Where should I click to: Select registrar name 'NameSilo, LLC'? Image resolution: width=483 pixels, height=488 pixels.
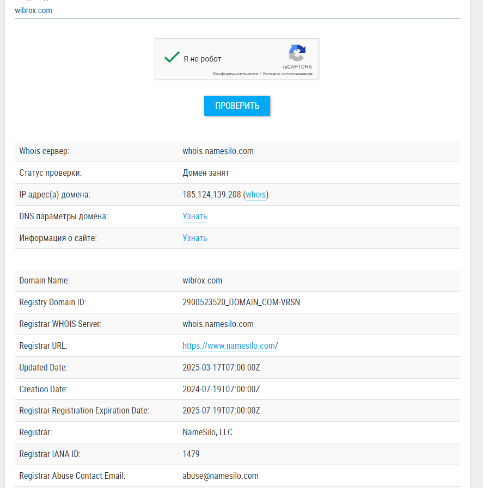pos(207,432)
